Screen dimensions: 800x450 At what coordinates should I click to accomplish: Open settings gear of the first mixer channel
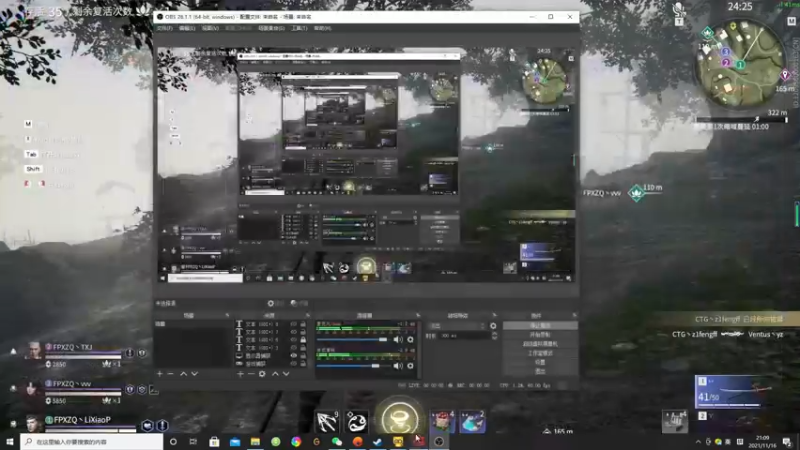click(x=411, y=339)
